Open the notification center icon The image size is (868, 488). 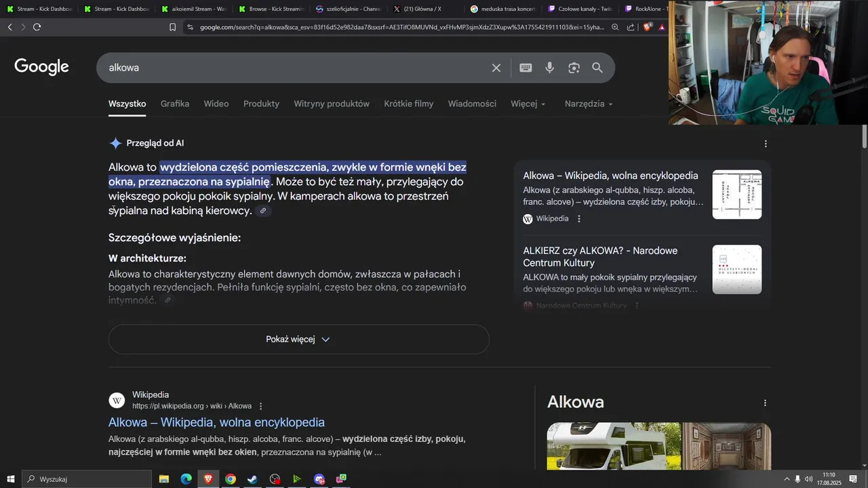pyautogui.click(x=854, y=479)
